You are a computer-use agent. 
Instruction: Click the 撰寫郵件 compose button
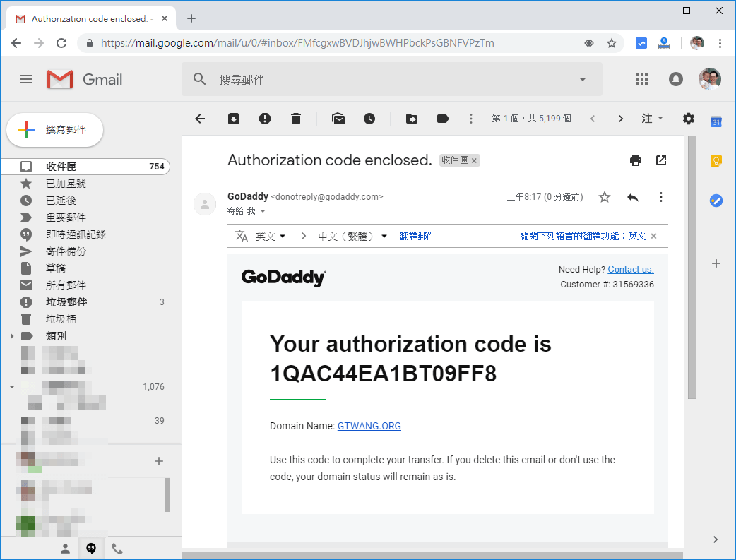55,130
